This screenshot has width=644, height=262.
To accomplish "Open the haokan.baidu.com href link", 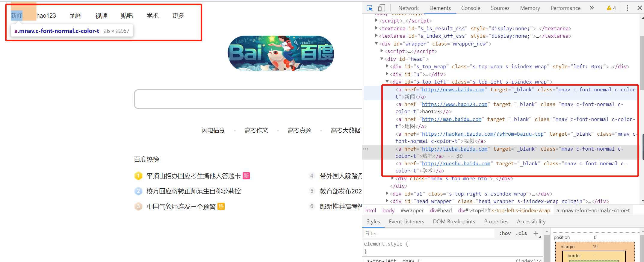I will coord(483,134).
